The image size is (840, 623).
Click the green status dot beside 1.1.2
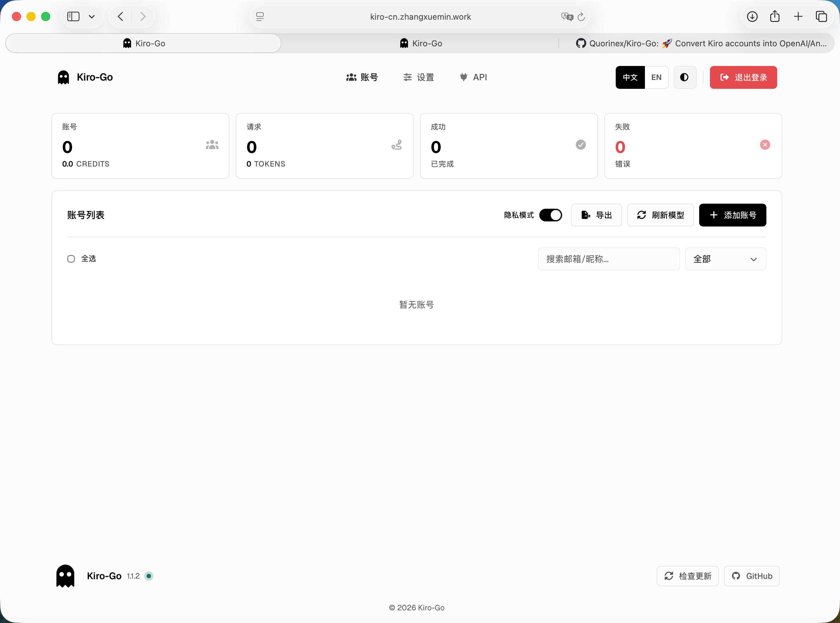click(x=148, y=576)
